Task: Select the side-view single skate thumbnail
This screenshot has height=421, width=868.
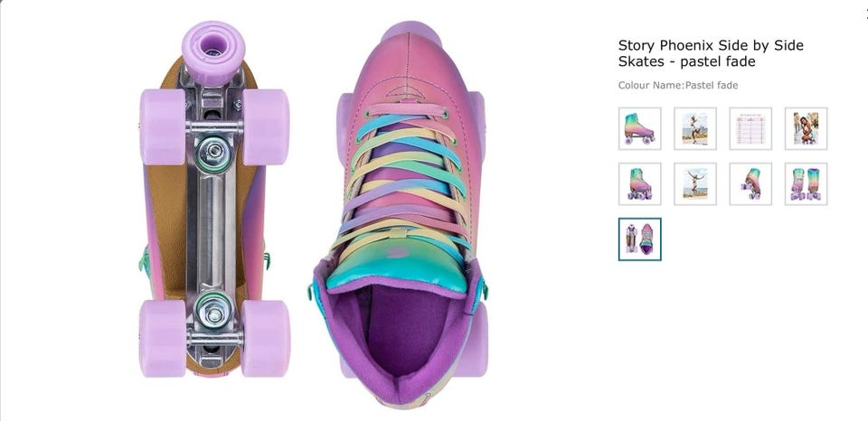Action: (x=639, y=128)
